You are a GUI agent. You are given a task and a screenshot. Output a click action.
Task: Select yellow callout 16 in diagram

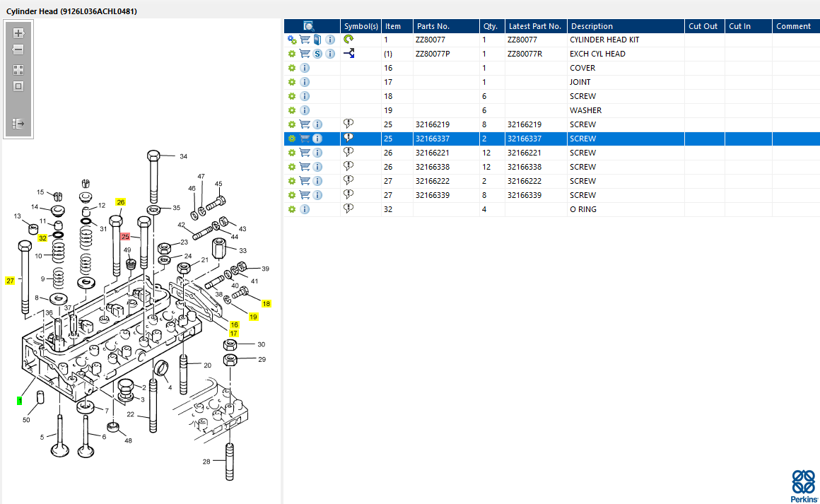234,324
